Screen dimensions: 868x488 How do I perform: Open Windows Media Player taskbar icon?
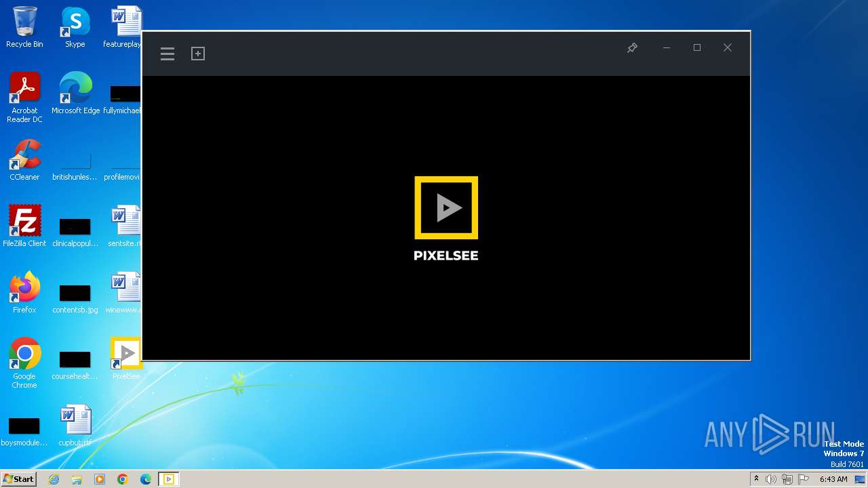(x=100, y=479)
